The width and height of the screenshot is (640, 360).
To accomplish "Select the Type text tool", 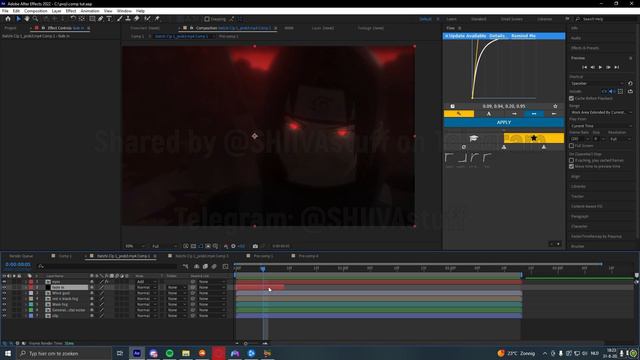I will click(x=109, y=19).
